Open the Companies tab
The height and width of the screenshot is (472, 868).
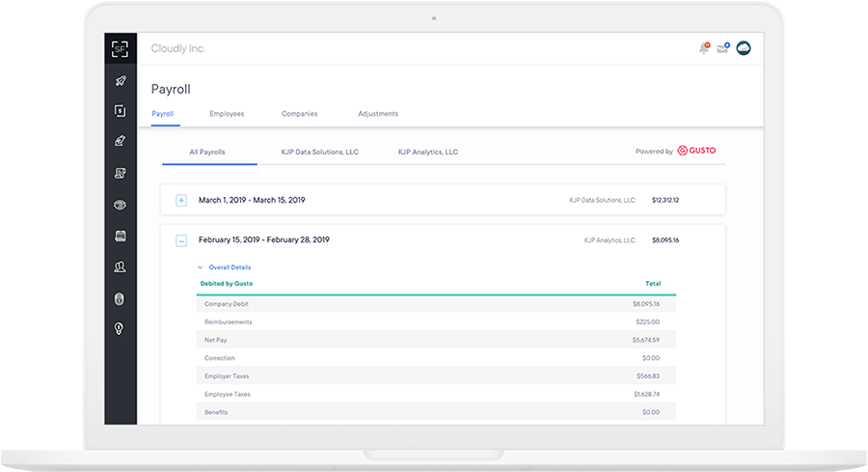click(x=299, y=114)
